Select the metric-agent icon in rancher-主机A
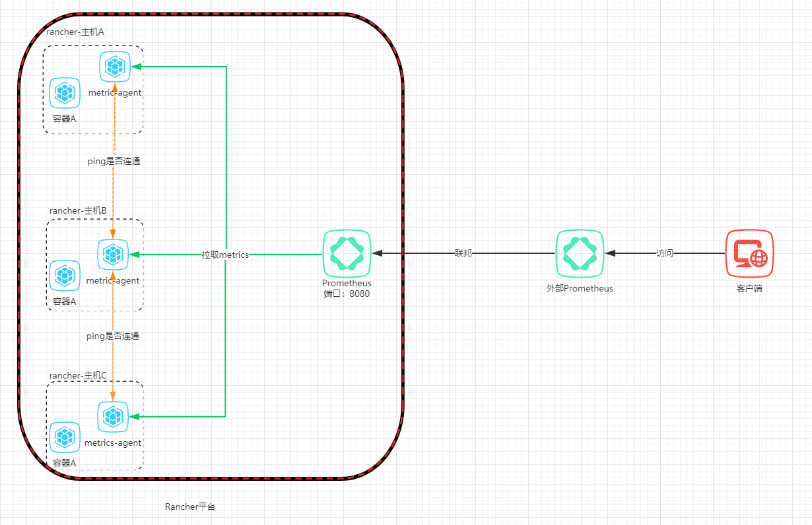 tap(115, 66)
